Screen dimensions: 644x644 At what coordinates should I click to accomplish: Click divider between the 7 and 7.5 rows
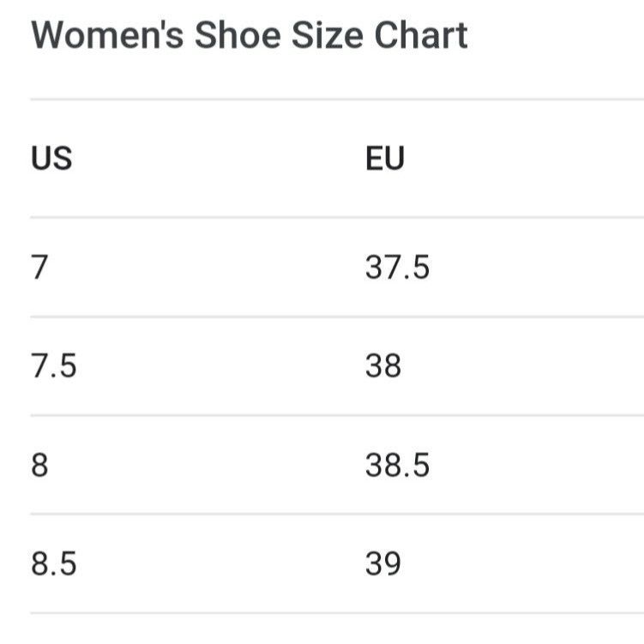pyautogui.click(x=337, y=316)
